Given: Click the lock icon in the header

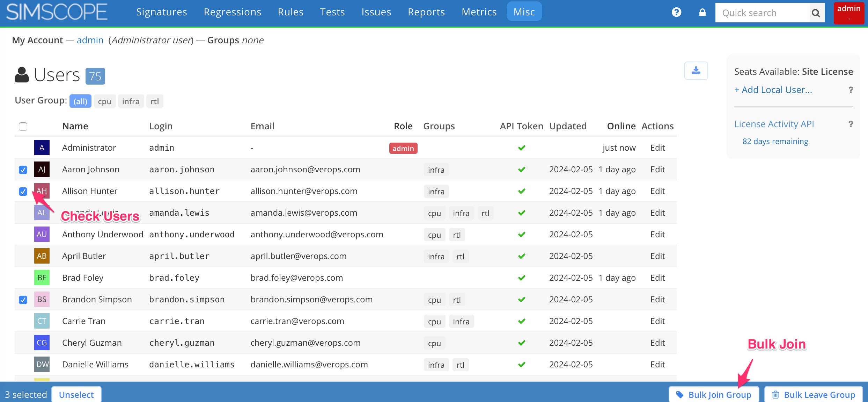Looking at the screenshot, I should 703,13.
